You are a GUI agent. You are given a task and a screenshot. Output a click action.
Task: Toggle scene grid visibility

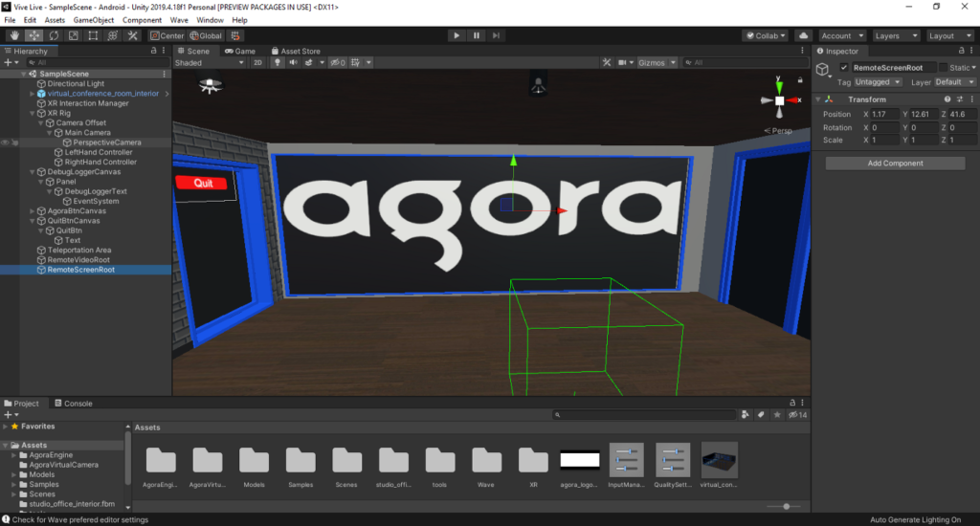tap(356, 62)
